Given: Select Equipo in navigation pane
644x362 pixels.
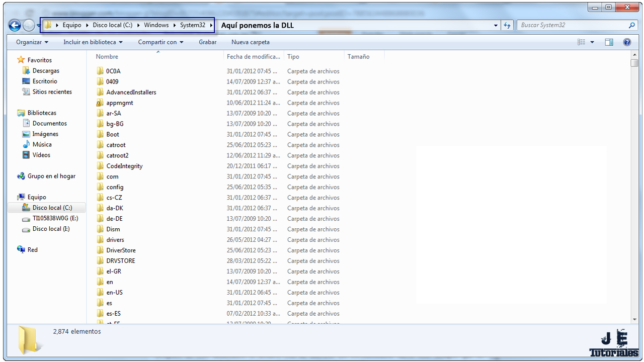Looking at the screenshot, I should click(37, 198).
